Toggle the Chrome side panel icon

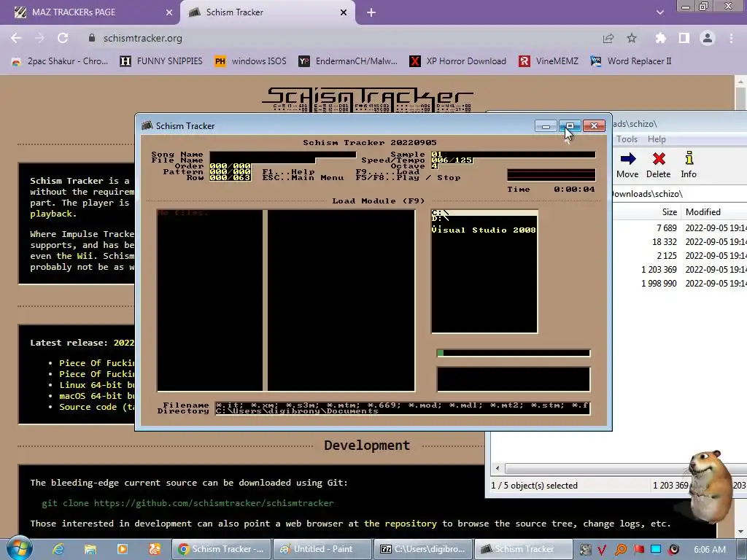(x=684, y=38)
